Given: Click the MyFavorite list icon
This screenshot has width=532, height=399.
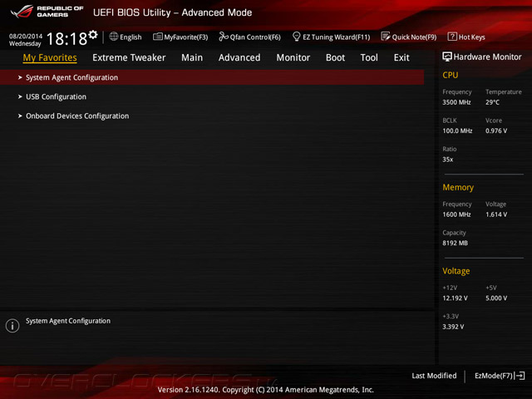Looking at the screenshot, I should [157, 37].
